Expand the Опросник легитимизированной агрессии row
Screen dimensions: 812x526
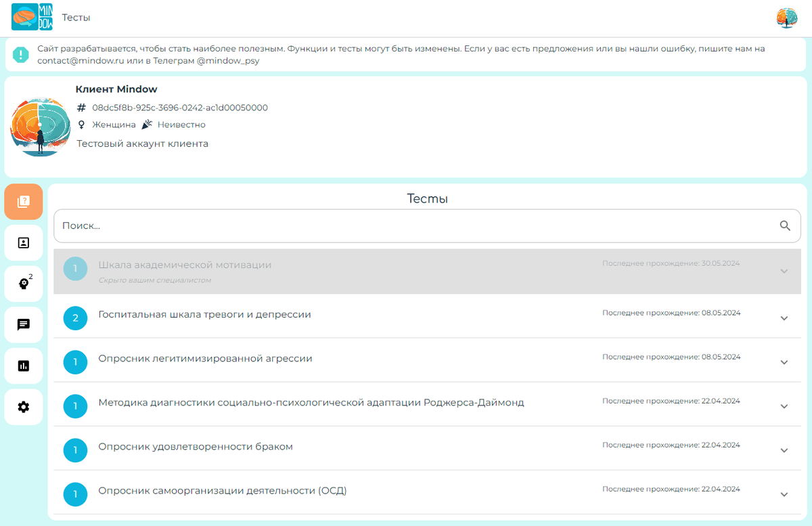784,362
